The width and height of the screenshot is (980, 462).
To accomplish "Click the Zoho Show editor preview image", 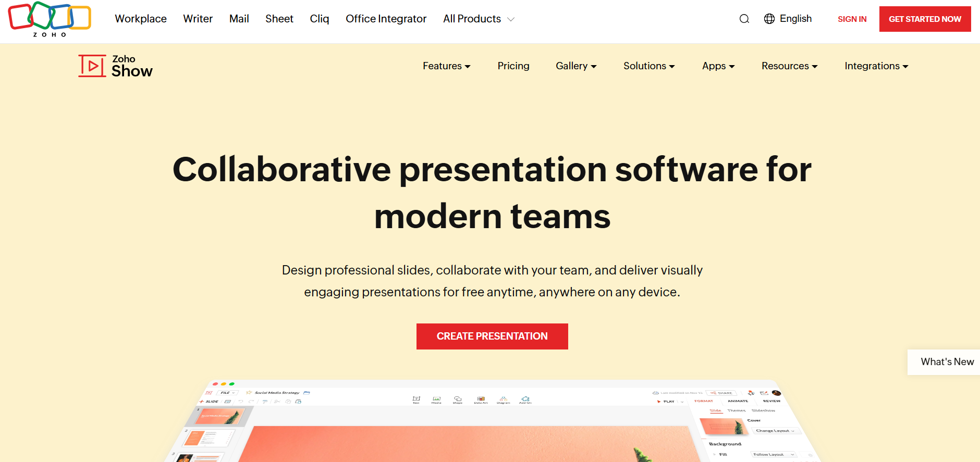I will pos(492,421).
